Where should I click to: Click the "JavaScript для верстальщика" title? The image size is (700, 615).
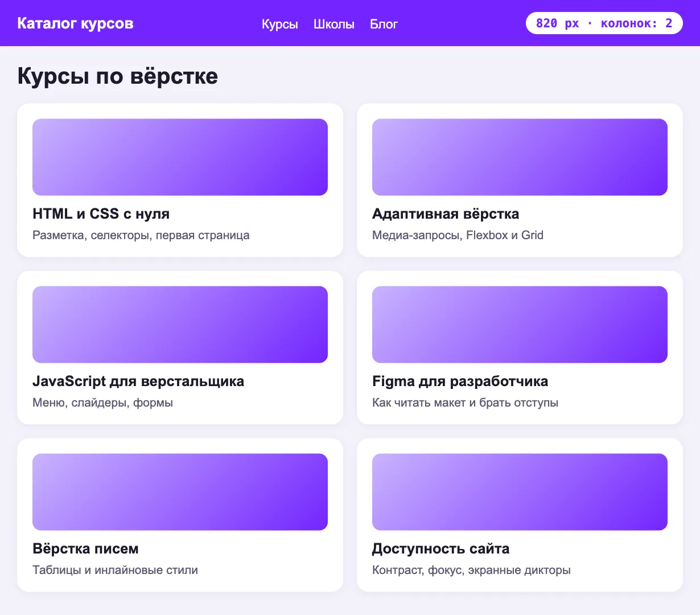point(138,381)
